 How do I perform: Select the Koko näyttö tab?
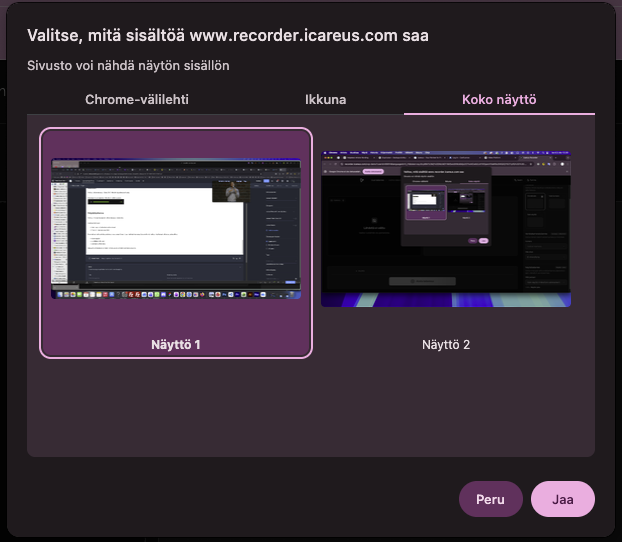(x=499, y=99)
